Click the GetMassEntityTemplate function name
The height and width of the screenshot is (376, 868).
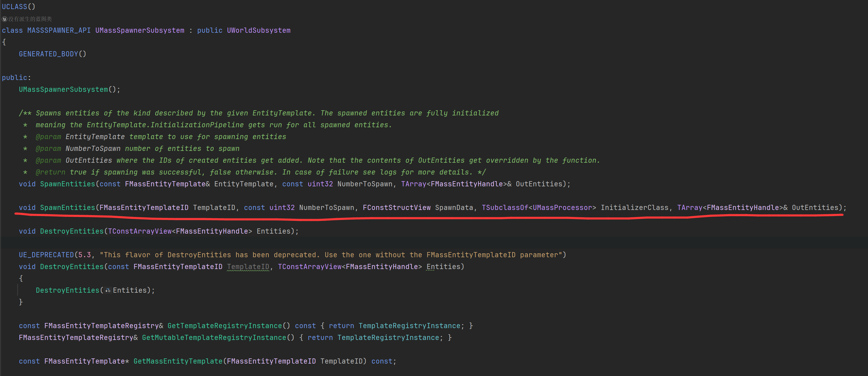(178, 361)
